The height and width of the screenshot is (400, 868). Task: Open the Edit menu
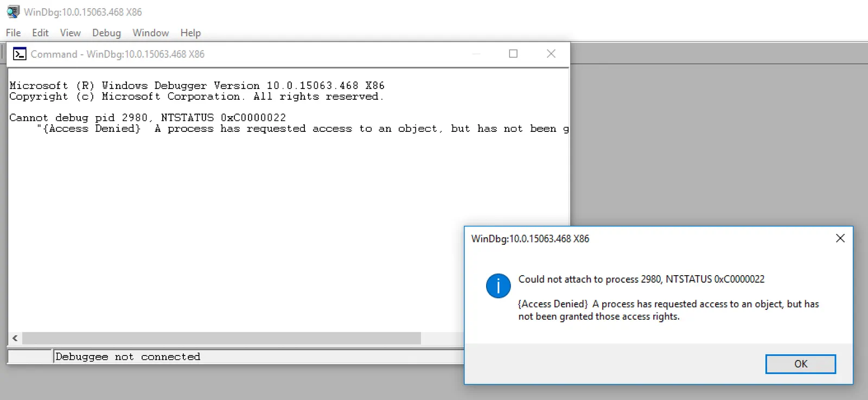(x=40, y=33)
